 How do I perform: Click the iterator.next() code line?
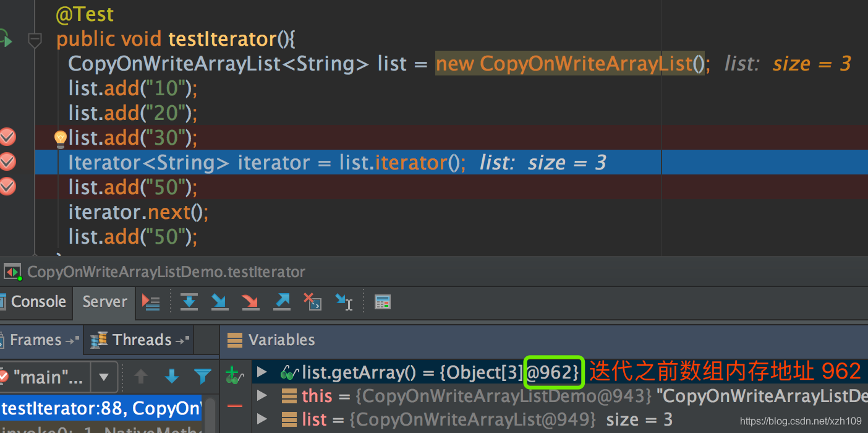(x=138, y=212)
